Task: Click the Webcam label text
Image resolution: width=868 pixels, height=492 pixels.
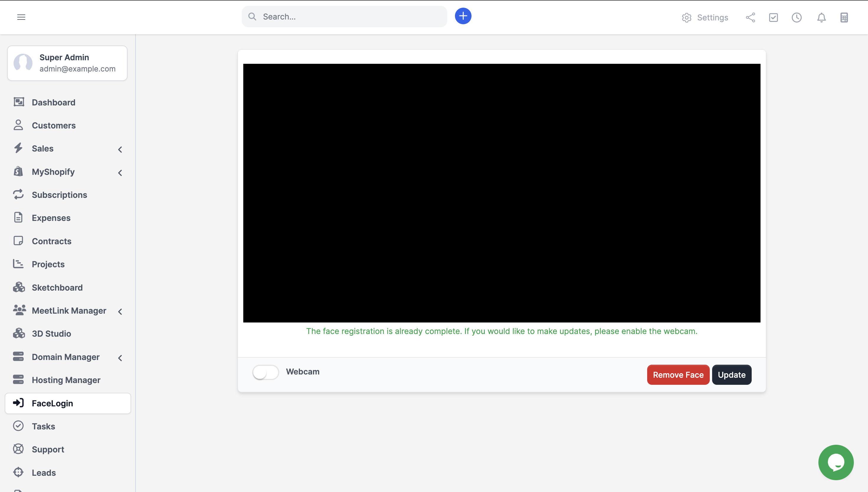Action: point(302,372)
